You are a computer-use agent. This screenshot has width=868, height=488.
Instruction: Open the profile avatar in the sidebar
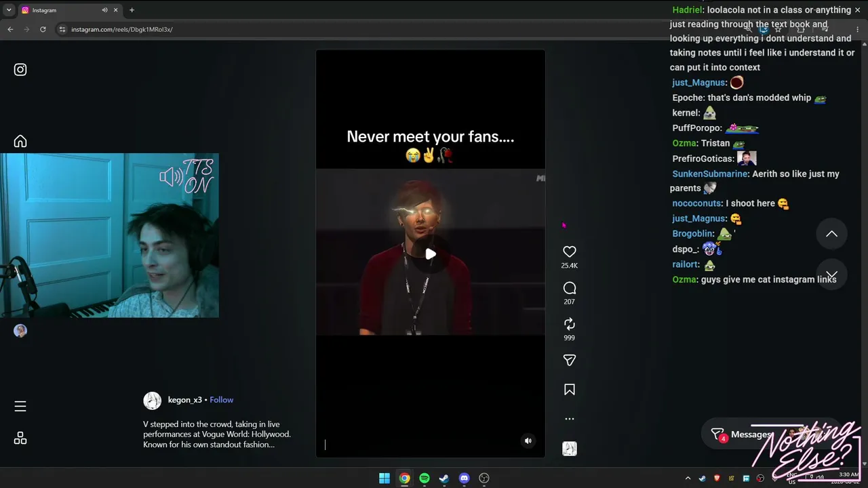pos(20,331)
